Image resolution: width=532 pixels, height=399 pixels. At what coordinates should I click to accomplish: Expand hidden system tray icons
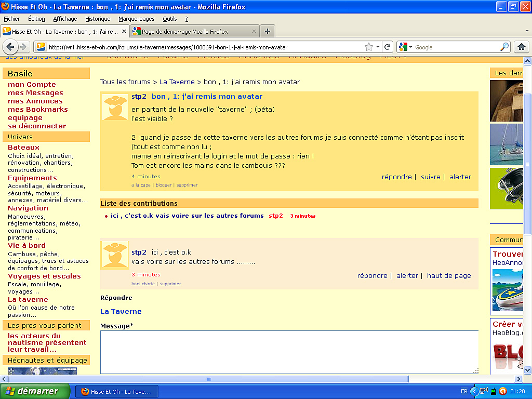pos(474,391)
